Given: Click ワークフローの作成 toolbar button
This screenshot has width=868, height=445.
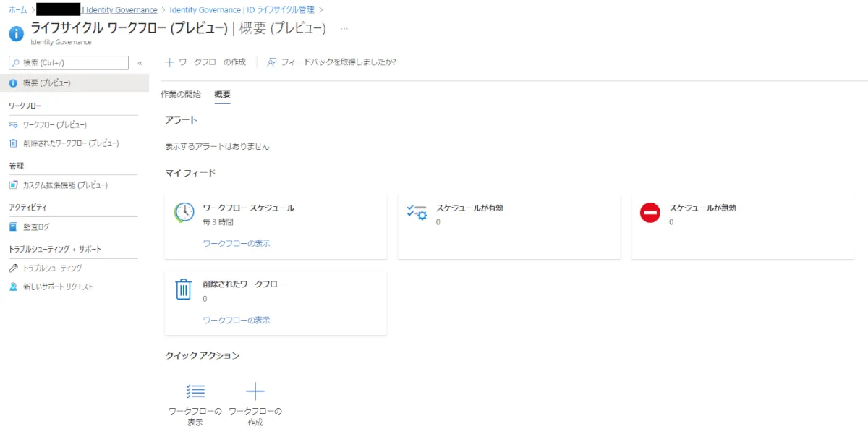Looking at the screenshot, I should point(206,62).
